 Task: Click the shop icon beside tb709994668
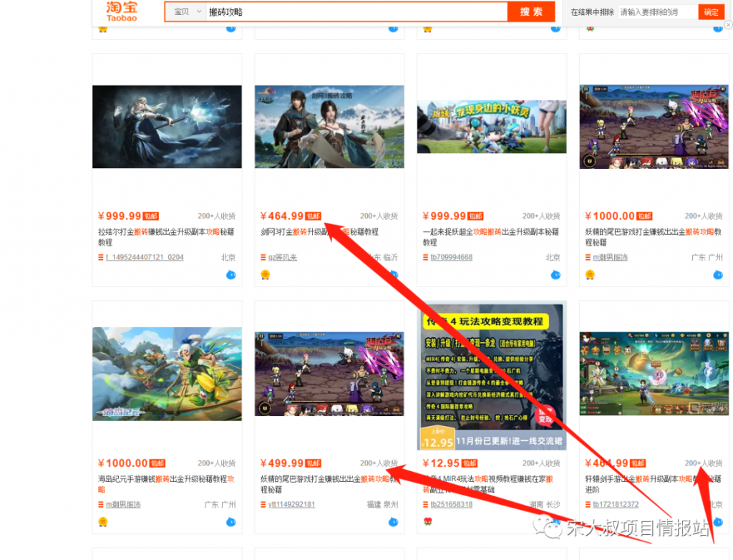tap(425, 257)
